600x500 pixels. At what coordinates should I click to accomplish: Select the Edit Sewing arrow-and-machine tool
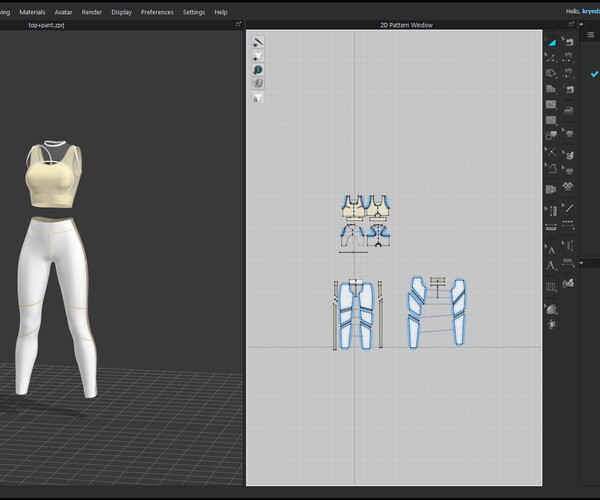pyautogui.click(x=568, y=42)
